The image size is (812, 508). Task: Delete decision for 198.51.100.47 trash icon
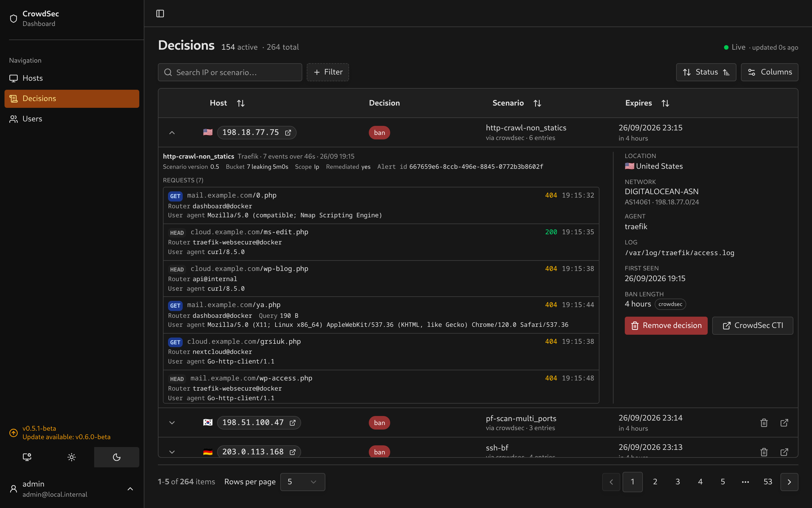[764, 423]
